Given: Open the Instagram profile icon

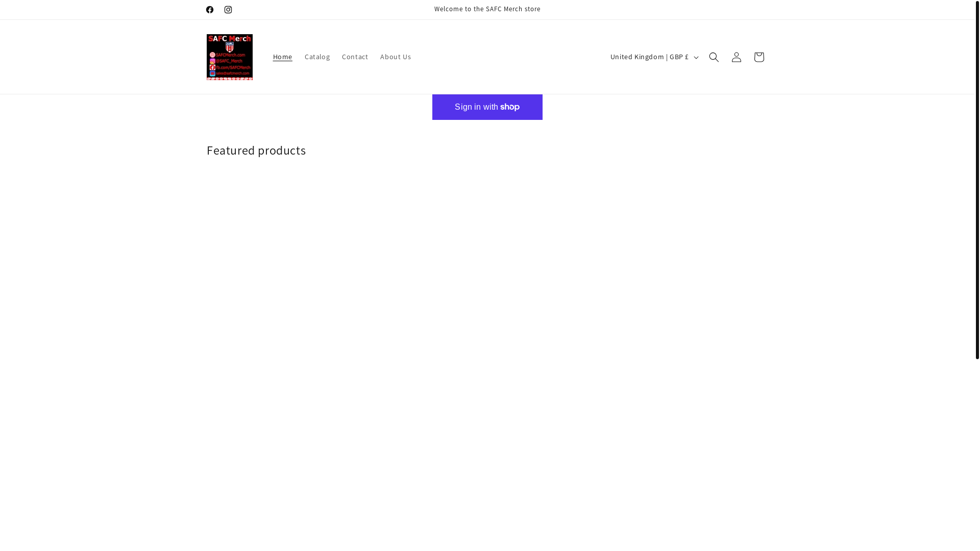Looking at the screenshot, I should coord(228,10).
